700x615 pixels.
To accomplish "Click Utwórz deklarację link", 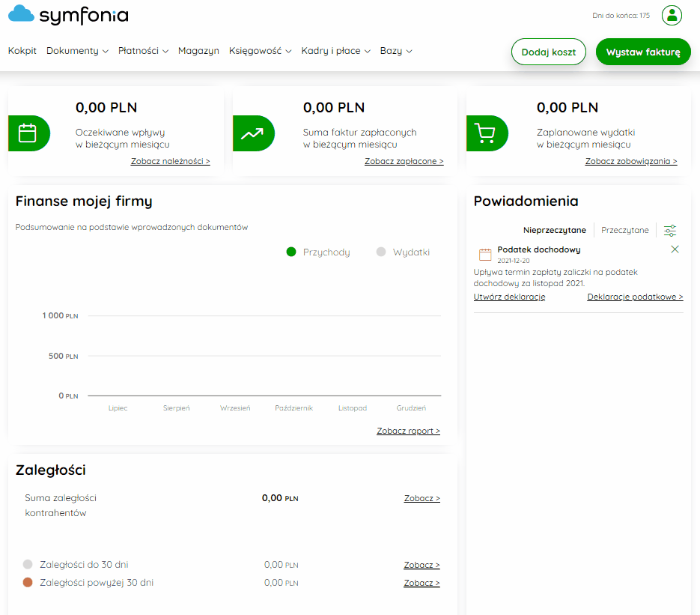I will pos(509,297).
